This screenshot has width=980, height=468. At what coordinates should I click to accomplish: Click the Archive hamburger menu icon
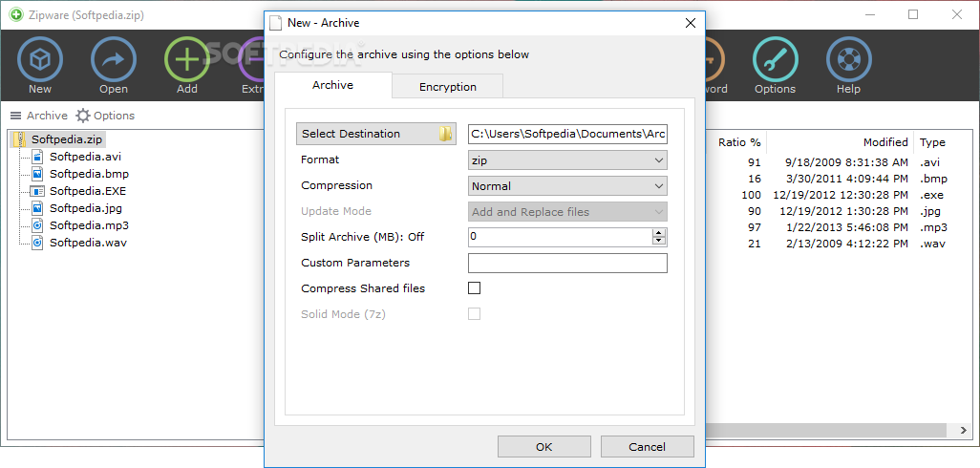pyautogui.click(x=15, y=116)
